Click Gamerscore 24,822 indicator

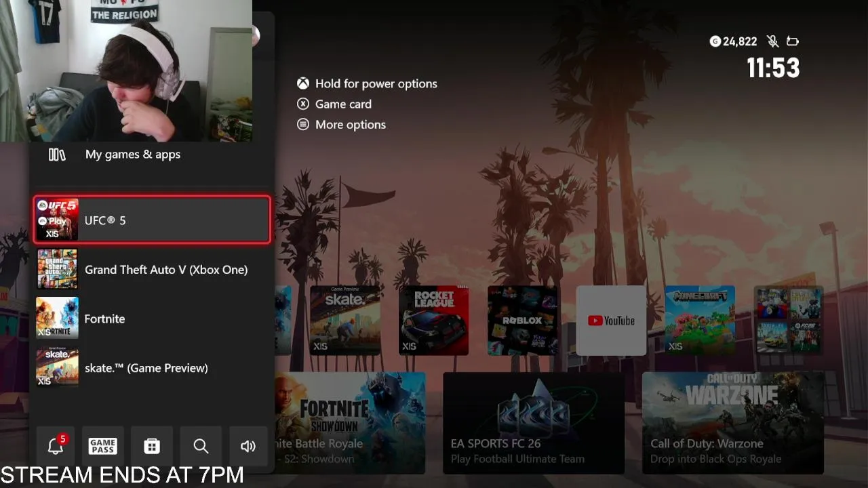[733, 41]
